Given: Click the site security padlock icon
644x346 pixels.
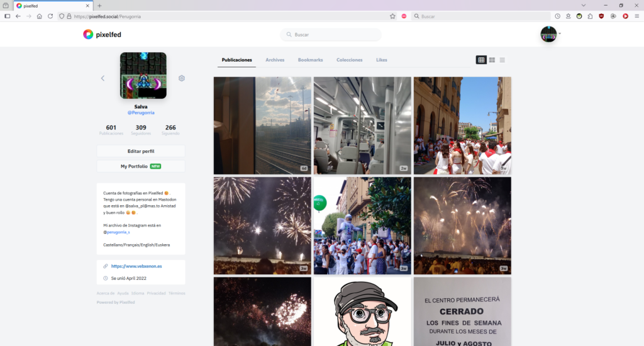Looking at the screenshot, I should pos(69,16).
